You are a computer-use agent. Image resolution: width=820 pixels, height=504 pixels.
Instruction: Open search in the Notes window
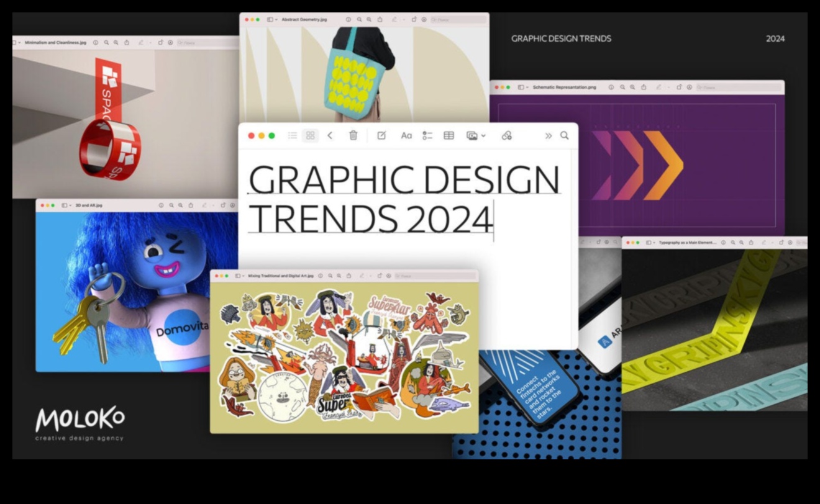coord(564,135)
